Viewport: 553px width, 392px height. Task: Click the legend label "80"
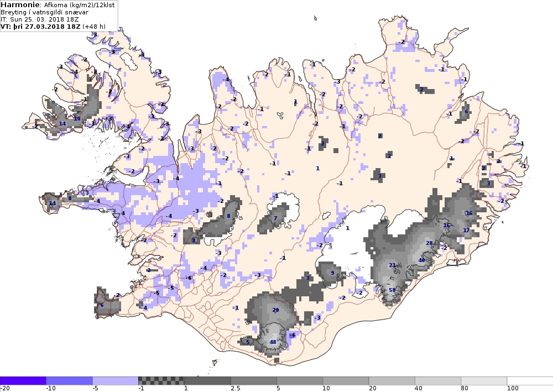coord(465,389)
